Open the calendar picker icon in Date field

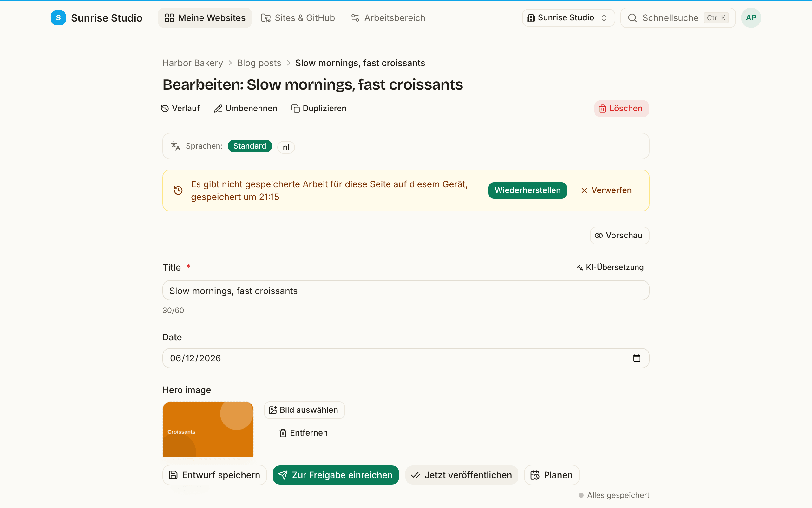637,358
